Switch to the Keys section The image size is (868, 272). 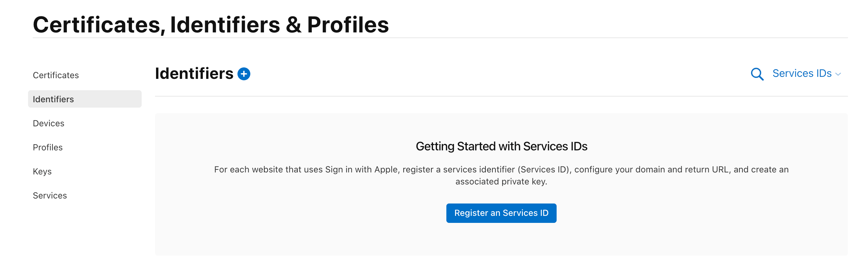pos(42,171)
